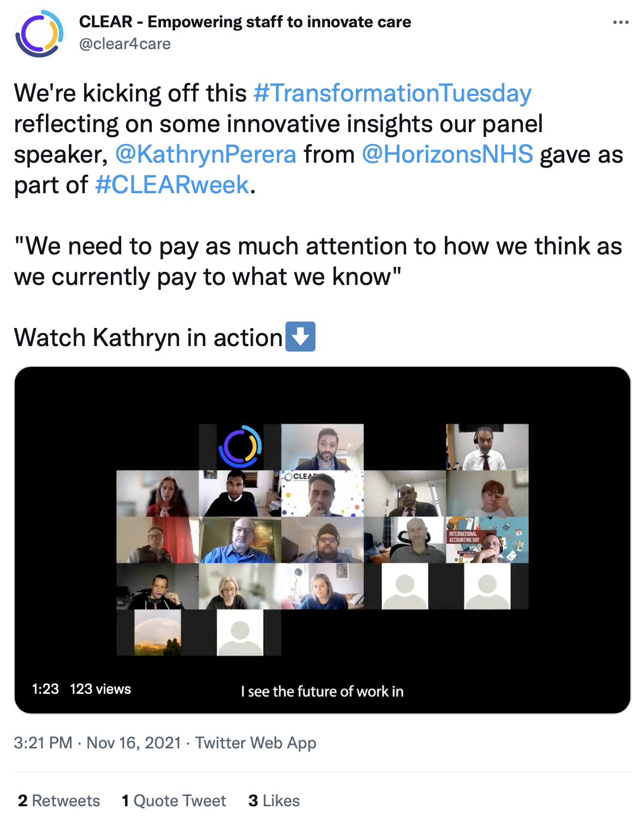The height and width of the screenshot is (821, 644).
Task: View the 2 Retweets list
Action: click(x=59, y=801)
